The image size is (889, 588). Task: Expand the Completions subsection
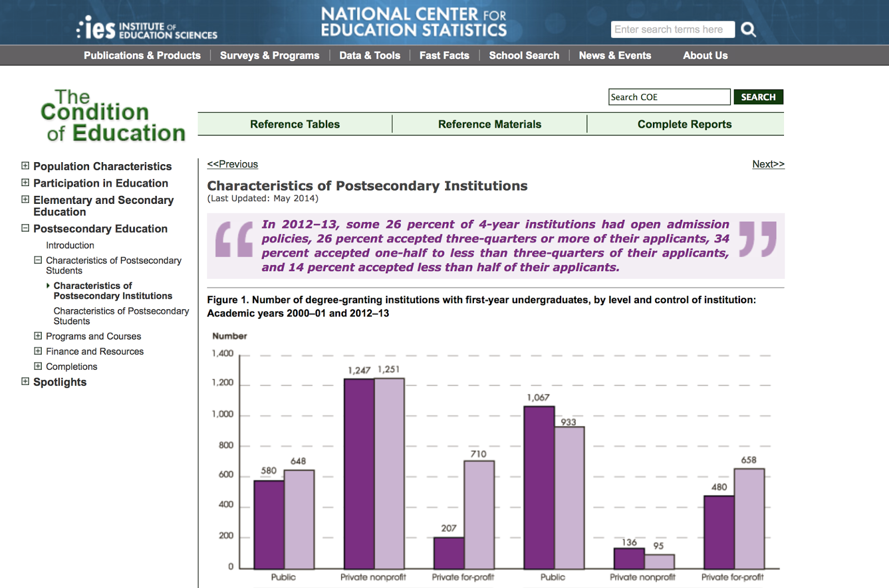click(38, 366)
